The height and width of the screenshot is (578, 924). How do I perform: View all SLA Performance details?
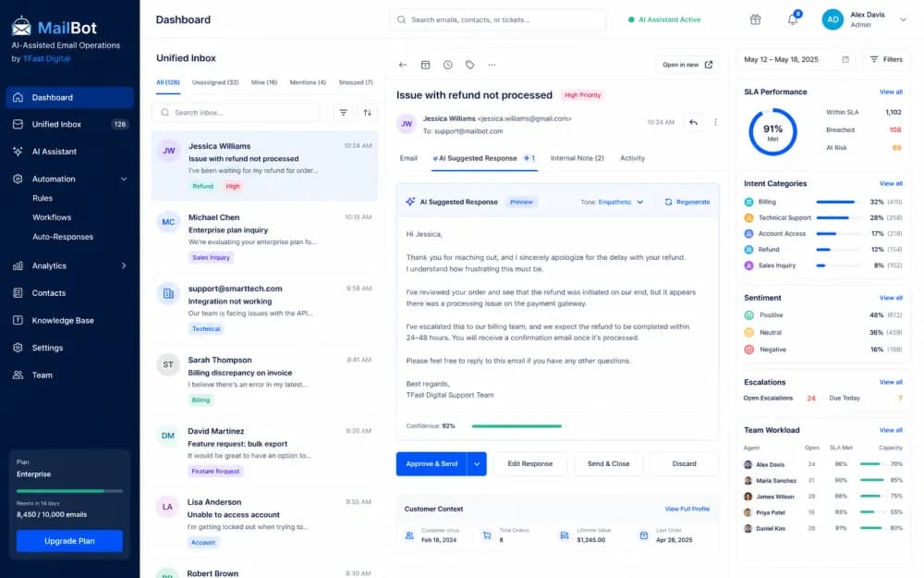tap(891, 92)
